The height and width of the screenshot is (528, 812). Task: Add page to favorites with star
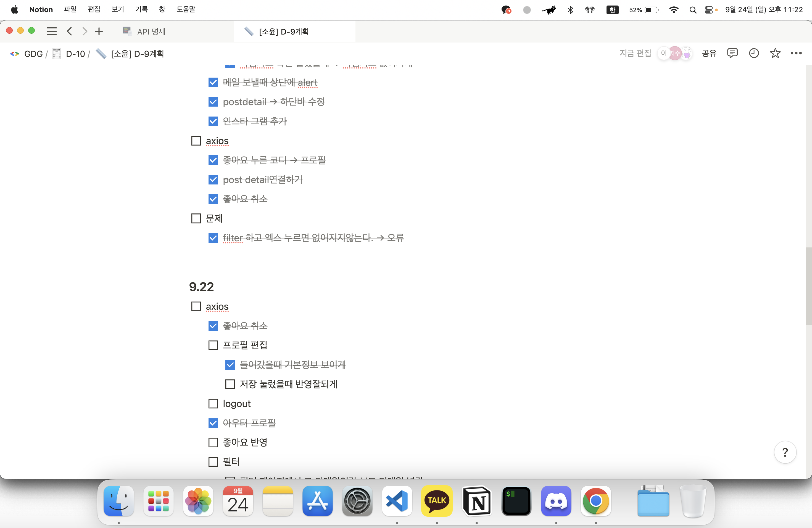775,53
